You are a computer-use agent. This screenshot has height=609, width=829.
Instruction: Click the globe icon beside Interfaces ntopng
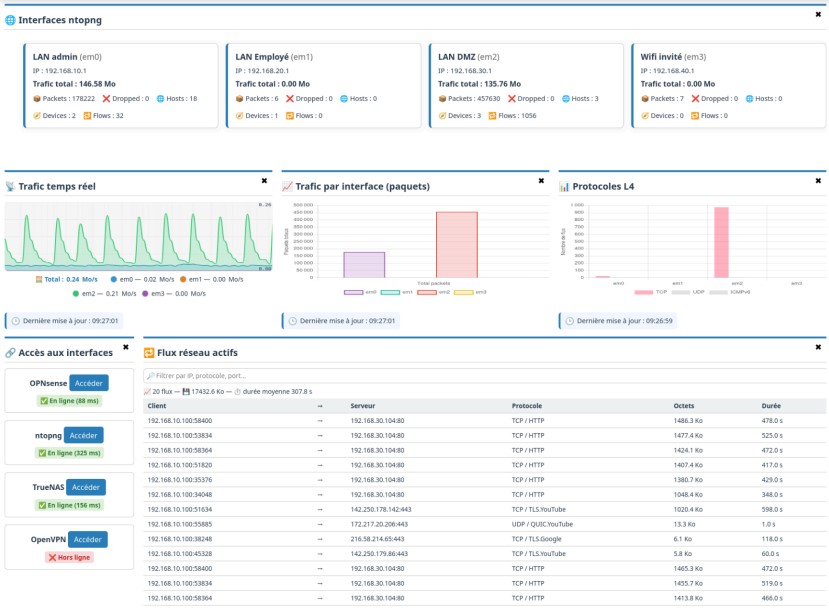point(10,17)
